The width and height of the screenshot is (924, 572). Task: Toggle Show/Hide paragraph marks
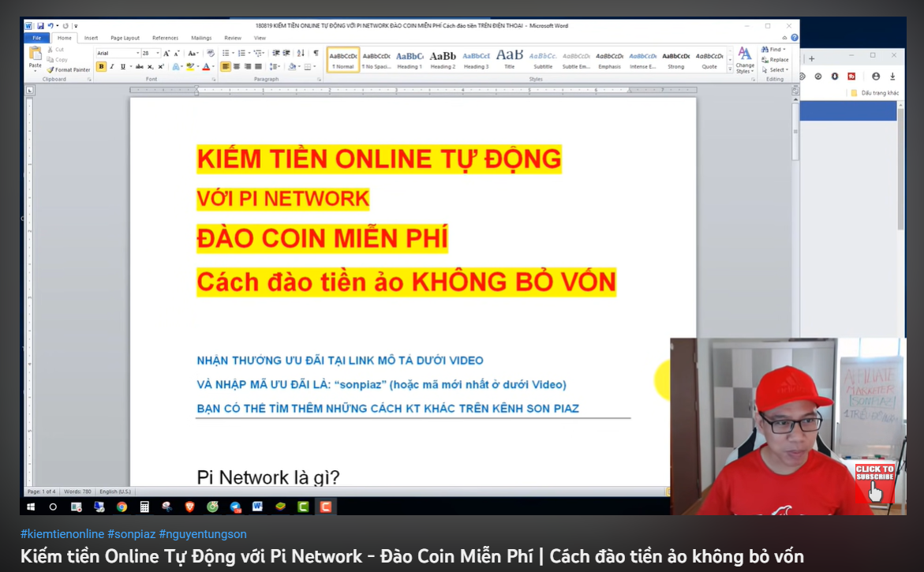316,53
